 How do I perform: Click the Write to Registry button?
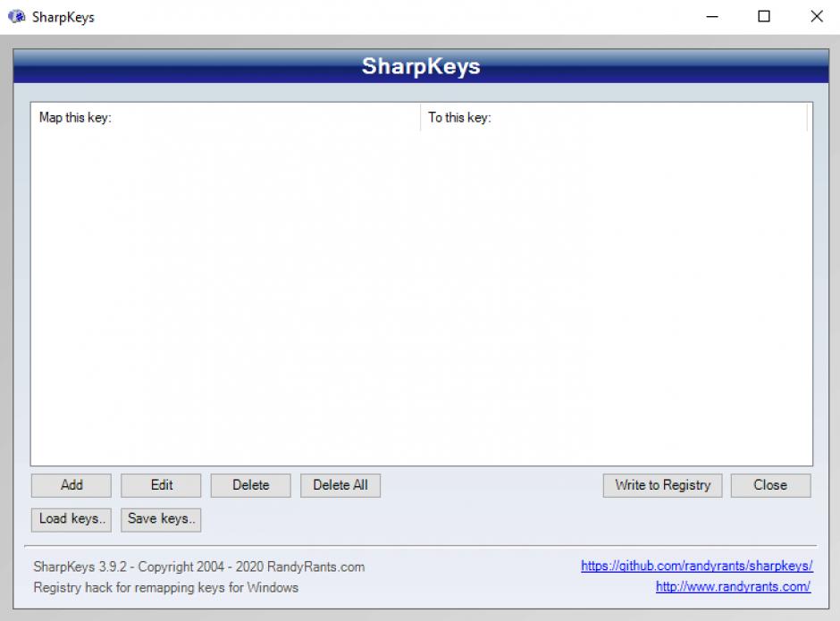point(662,485)
